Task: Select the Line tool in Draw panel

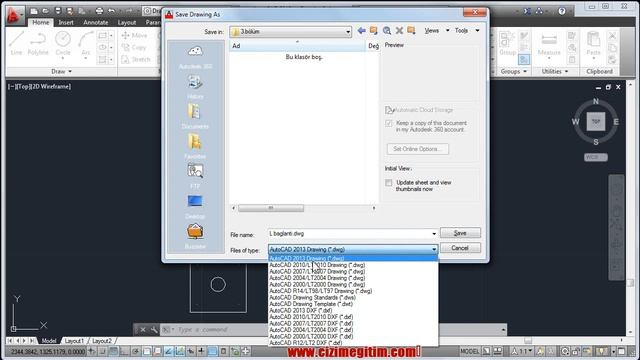Action: pyautogui.click(x=16, y=43)
